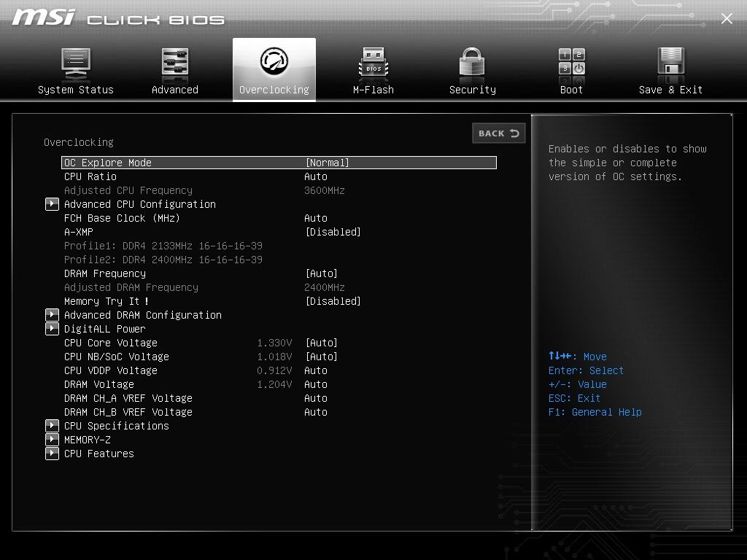Image resolution: width=747 pixels, height=560 pixels.
Task: Click the 0.912V VDDP voltage reading
Action: (274, 370)
